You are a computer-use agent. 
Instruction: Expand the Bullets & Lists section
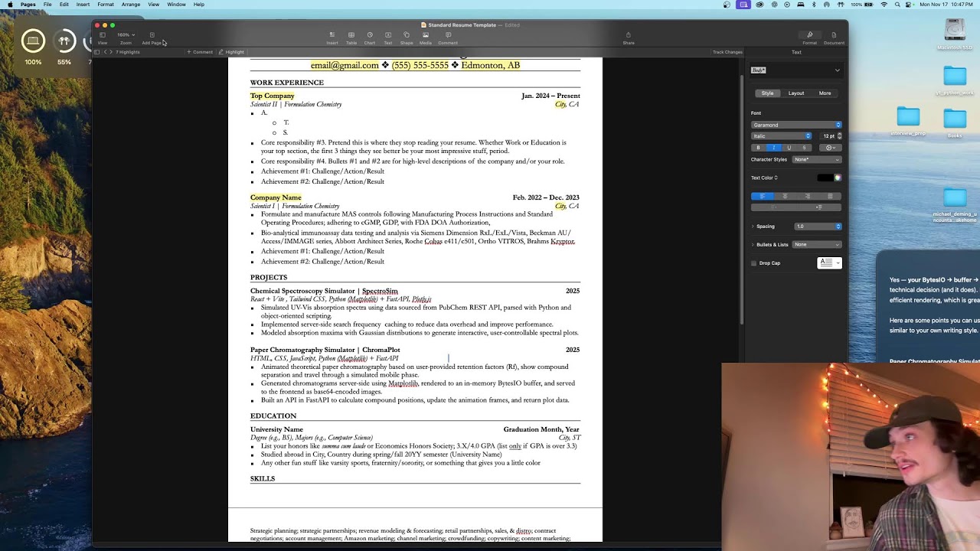[x=753, y=245]
